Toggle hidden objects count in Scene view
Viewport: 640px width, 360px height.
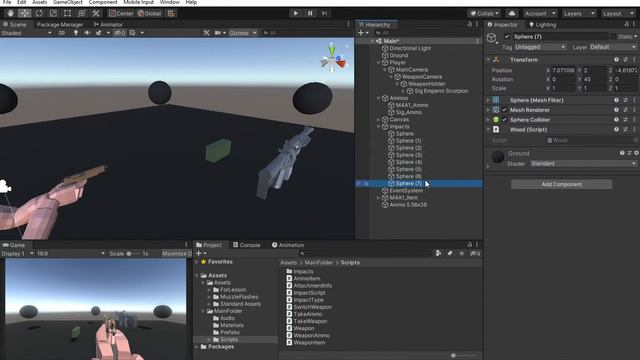coord(120,33)
